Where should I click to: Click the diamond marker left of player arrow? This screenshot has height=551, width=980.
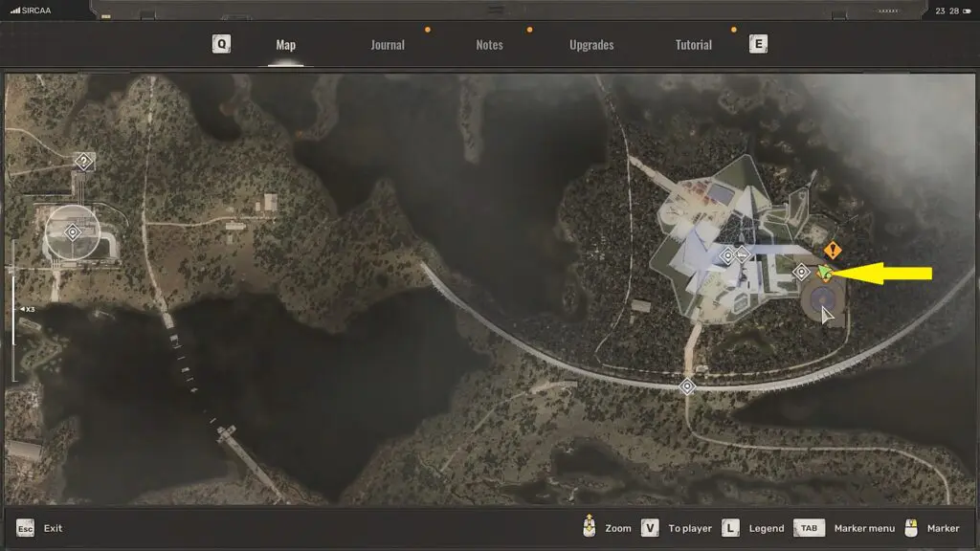coord(802,273)
